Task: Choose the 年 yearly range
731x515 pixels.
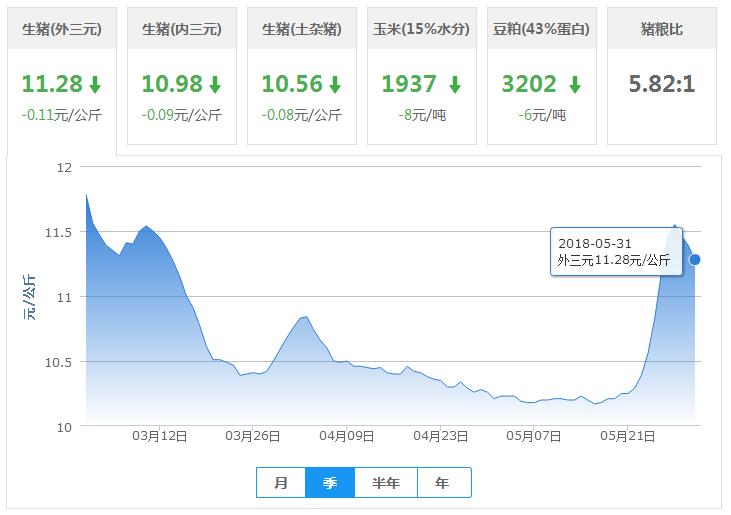Action: point(443,483)
